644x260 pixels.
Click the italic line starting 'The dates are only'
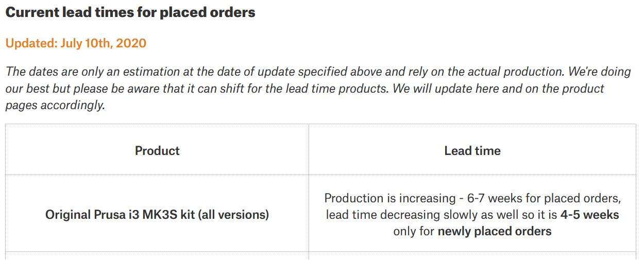[x=317, y=72]
